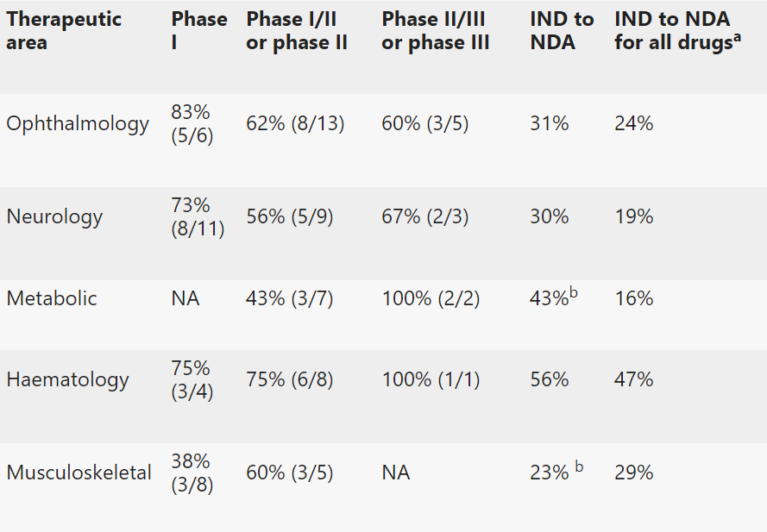Select the 'Phase II/III or phase III' header

pyautogui.click(x=436, y=31)
